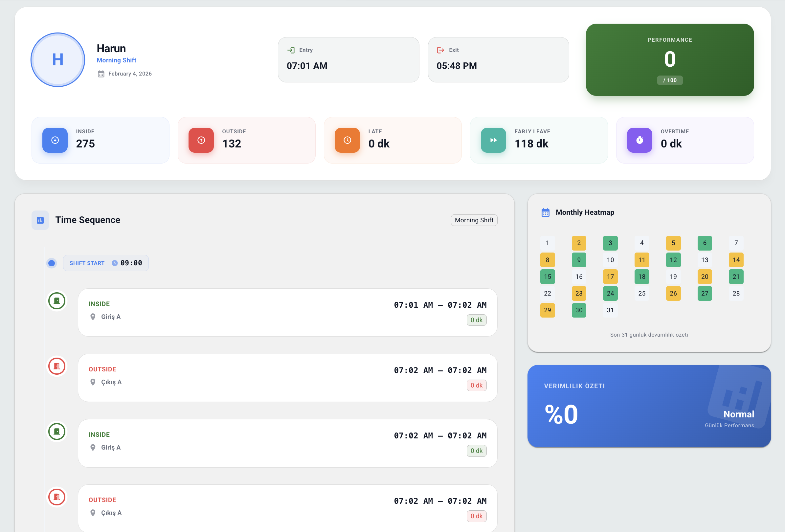Click heatmap day 21 green cell
The image size is (785, 532).
tap(736, 277)
